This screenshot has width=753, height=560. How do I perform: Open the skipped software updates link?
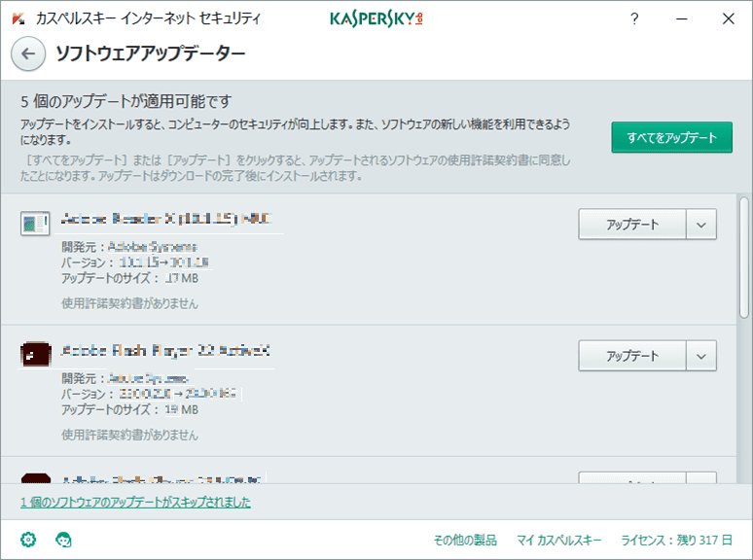135,502
